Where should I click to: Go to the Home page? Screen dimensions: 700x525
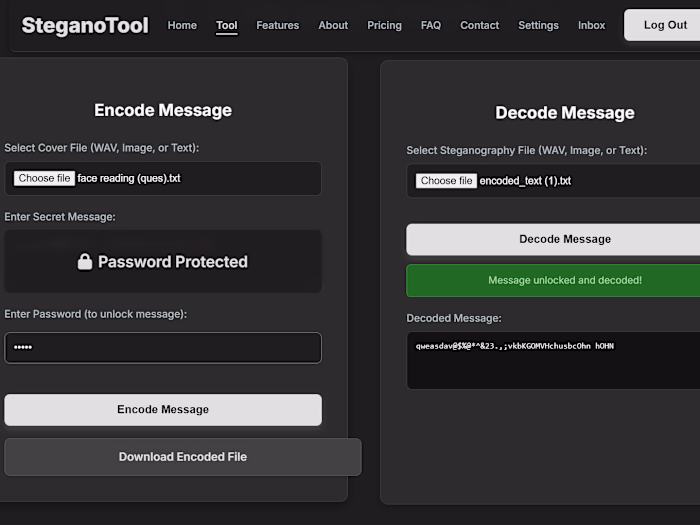pyautogui.click(x=182, y=25)
